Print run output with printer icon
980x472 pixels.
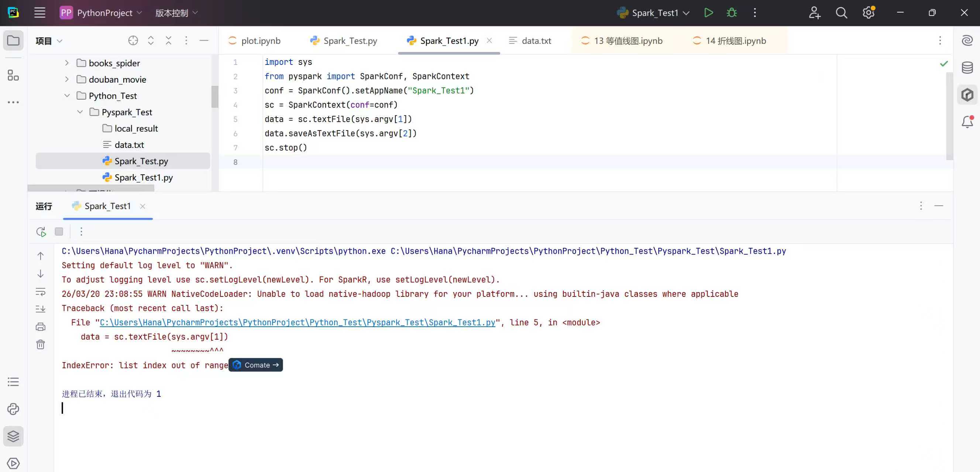click(x=40, y=327)
